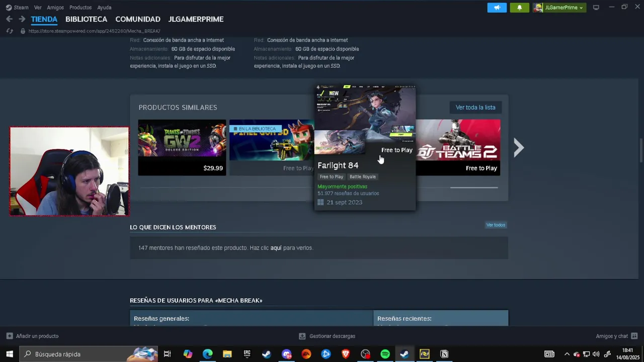
Task: Follow the aquí link for mentors
Action: [276, 248]
